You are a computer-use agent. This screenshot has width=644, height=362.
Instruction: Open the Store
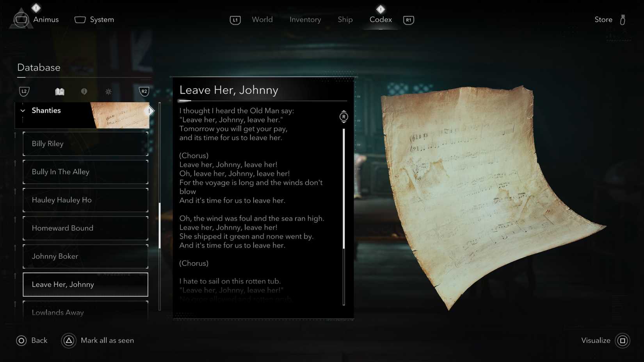point(603,20)
